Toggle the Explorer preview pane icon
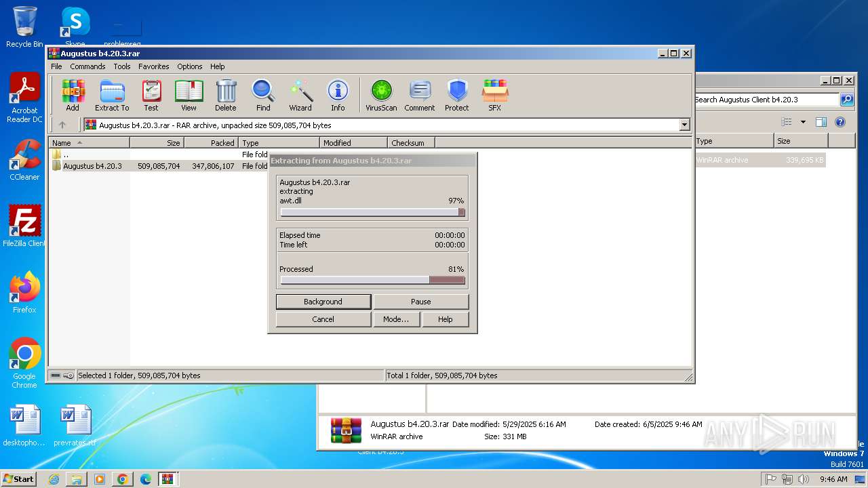This screenshot has width=868, height=488. coord(821,122)
